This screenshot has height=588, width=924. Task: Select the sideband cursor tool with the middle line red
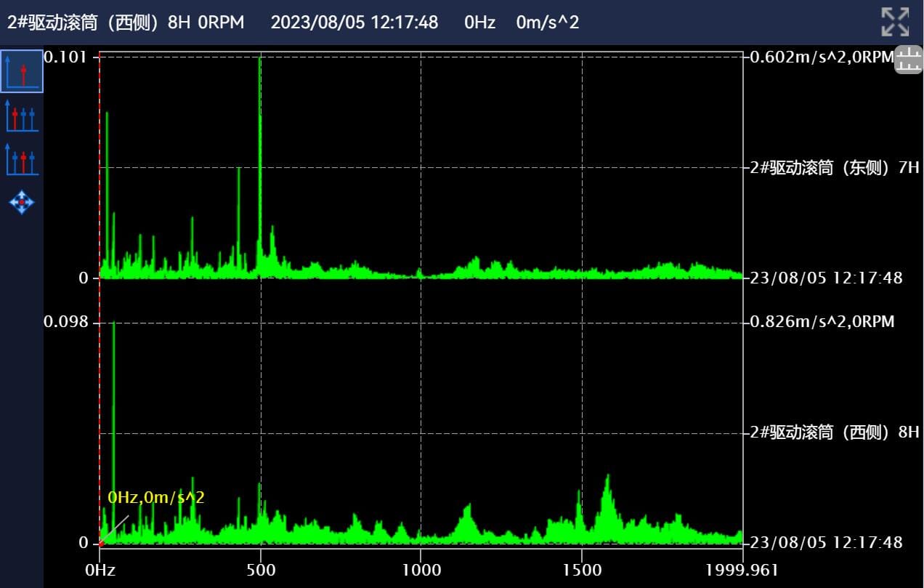22,159
